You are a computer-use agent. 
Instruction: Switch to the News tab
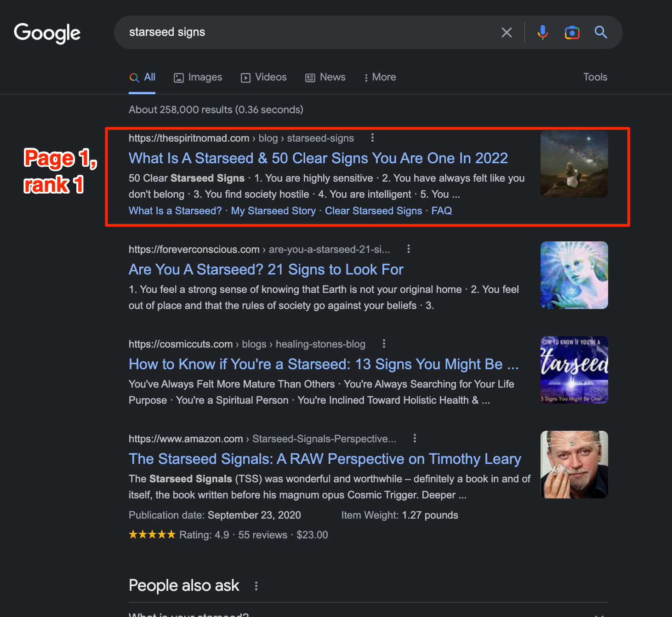pos(325,77)
